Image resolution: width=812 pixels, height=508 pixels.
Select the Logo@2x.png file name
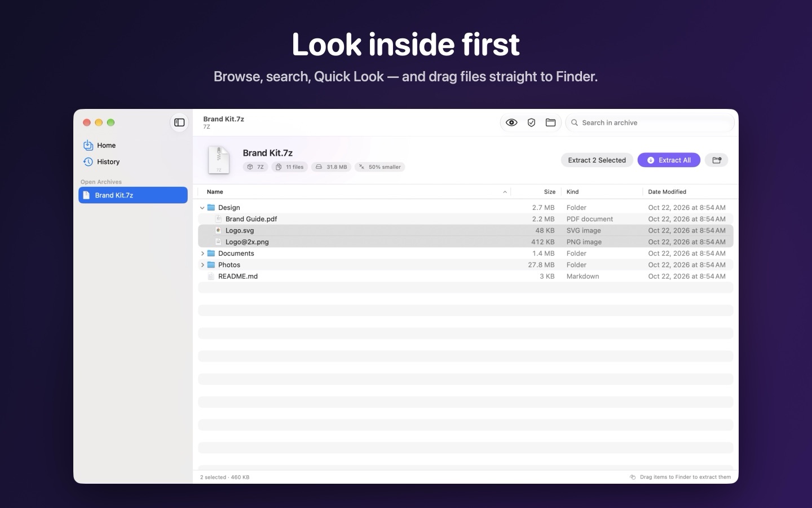click(247, 242)
